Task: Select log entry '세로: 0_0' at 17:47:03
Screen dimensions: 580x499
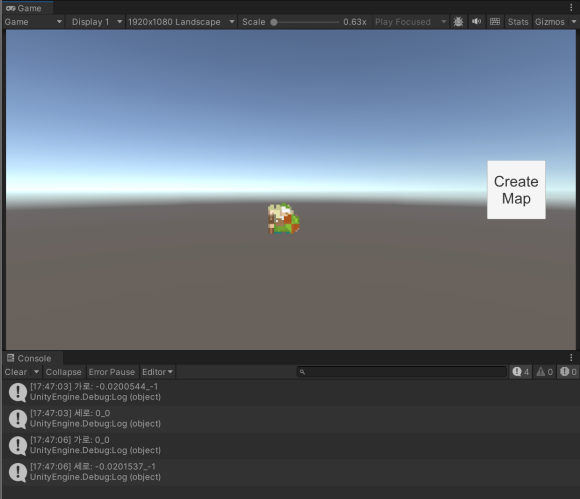Action: pyautogui.click(x=291, y=419)
